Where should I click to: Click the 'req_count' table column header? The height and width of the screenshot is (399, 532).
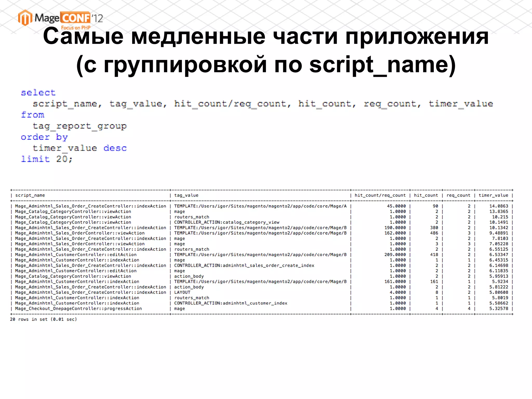point(458,195)
